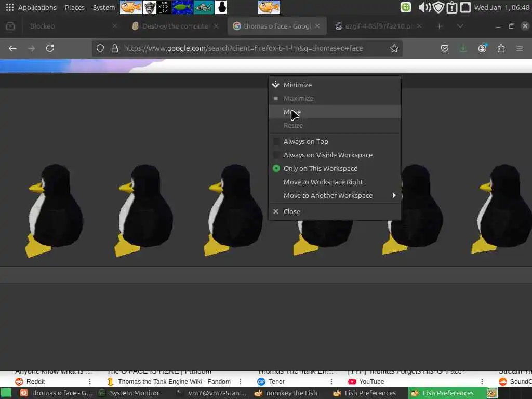Switch to the ezgif tab
This screenshot has width=532, height=399.
(x=378, y=26)
